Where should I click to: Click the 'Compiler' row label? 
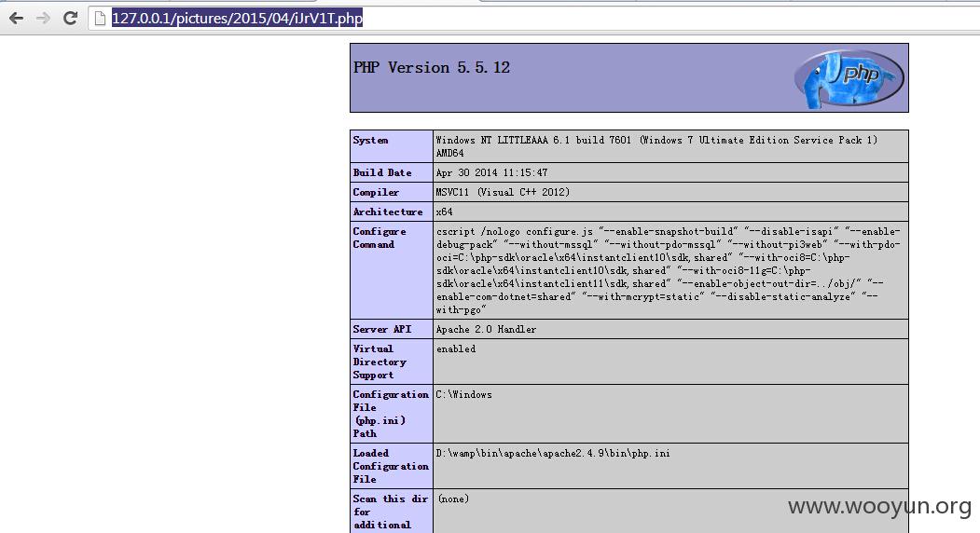pos(376,192)
